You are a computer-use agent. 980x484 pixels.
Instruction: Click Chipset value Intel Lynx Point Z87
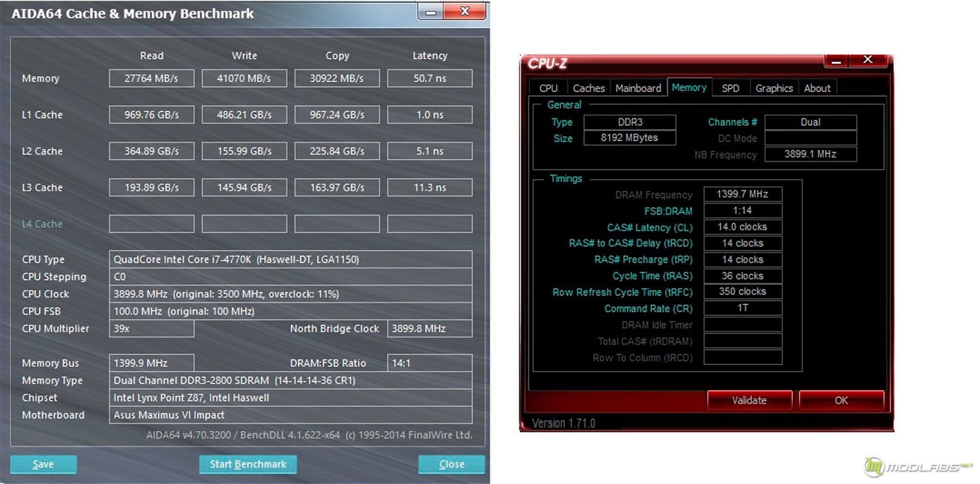click(x=291, y=397)
